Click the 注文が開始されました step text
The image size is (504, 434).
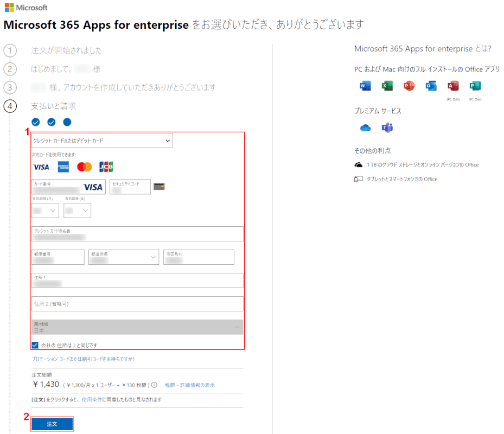[x=66, y=50]
